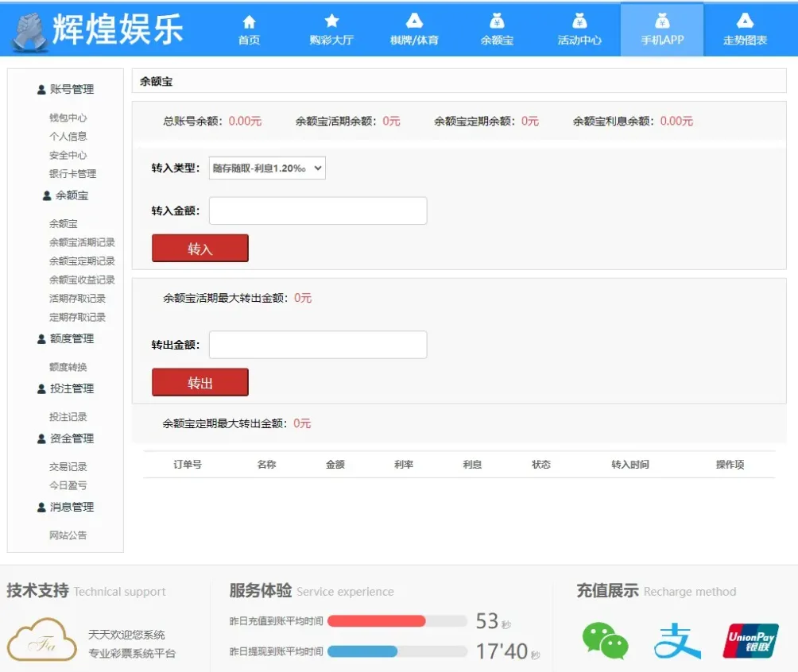Click the 利率 column header

[x=404, y=465]
